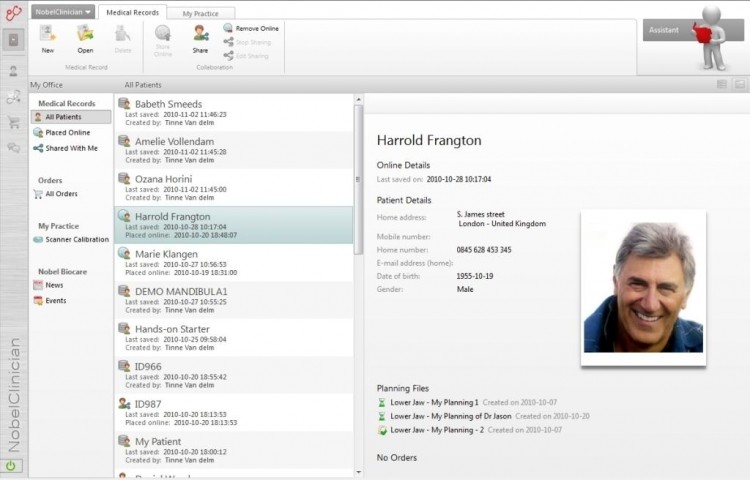Select patient Babeth Smeeds
This screenshot has width=750, height=480.
234,112
